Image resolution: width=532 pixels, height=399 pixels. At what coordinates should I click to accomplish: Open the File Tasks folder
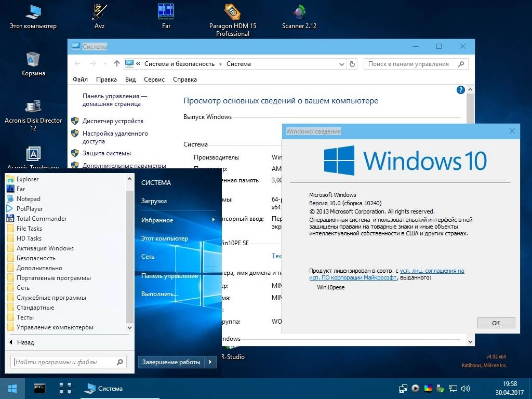[66, 229]
